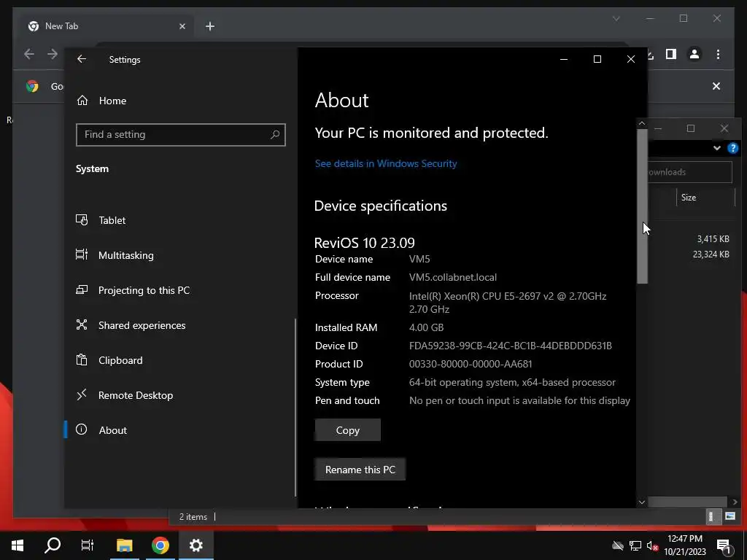Open Chrome side panel icon
Viewport: 747px width, 560px height.
click(671, 54)
